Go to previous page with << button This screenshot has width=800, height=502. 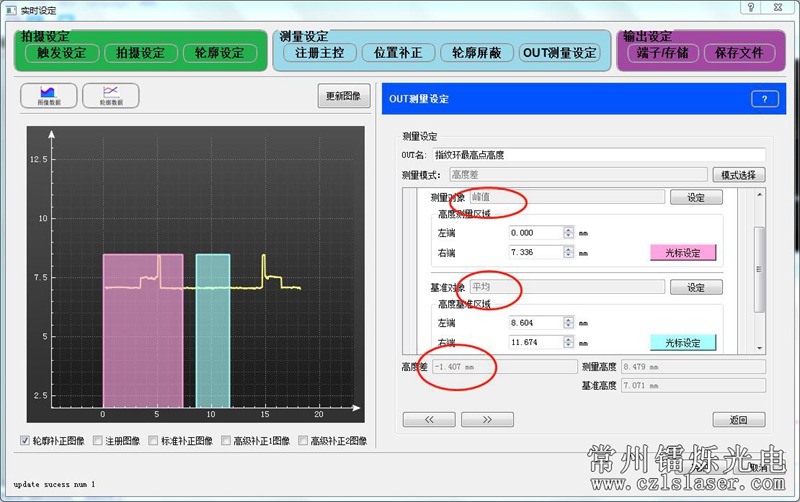click(x=428, y=419)
